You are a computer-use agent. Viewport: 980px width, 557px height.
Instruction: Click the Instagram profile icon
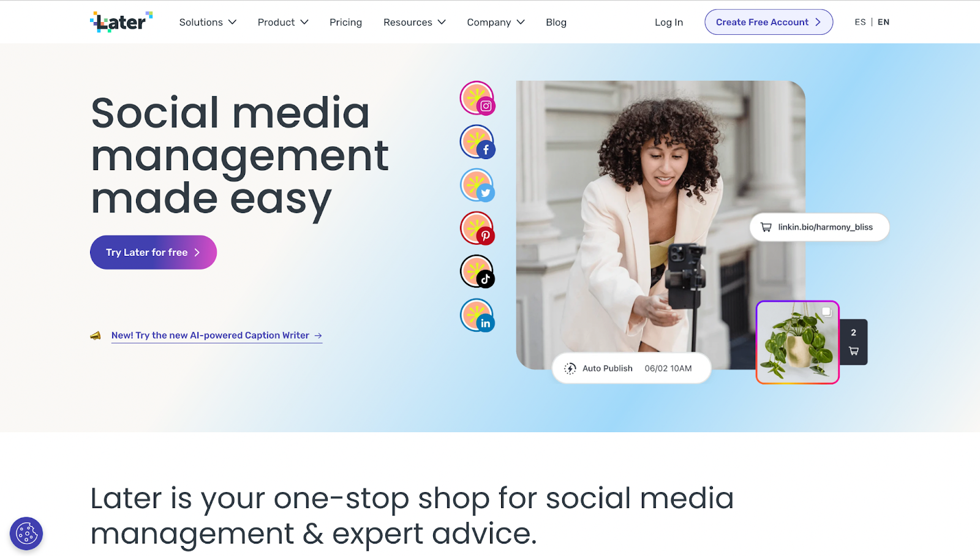pos(477,98)
